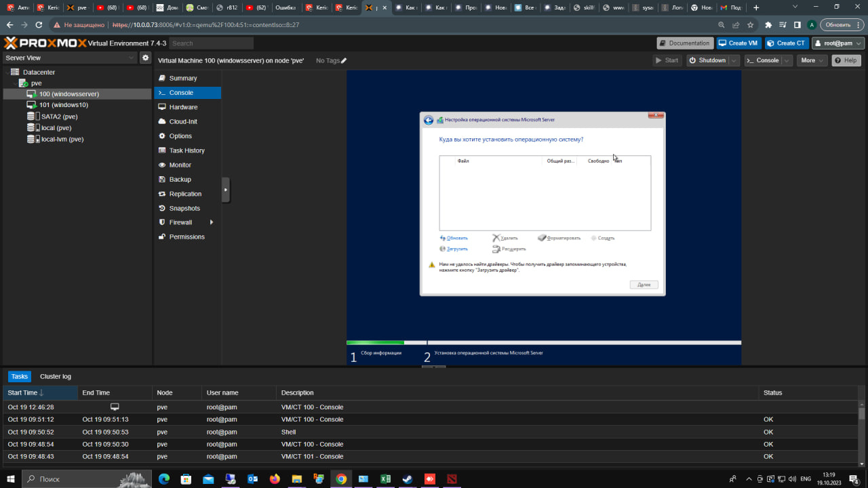Bookmark this page with the star icon
This screenshot has width=868, height=488.
click(x=751, y=24)
